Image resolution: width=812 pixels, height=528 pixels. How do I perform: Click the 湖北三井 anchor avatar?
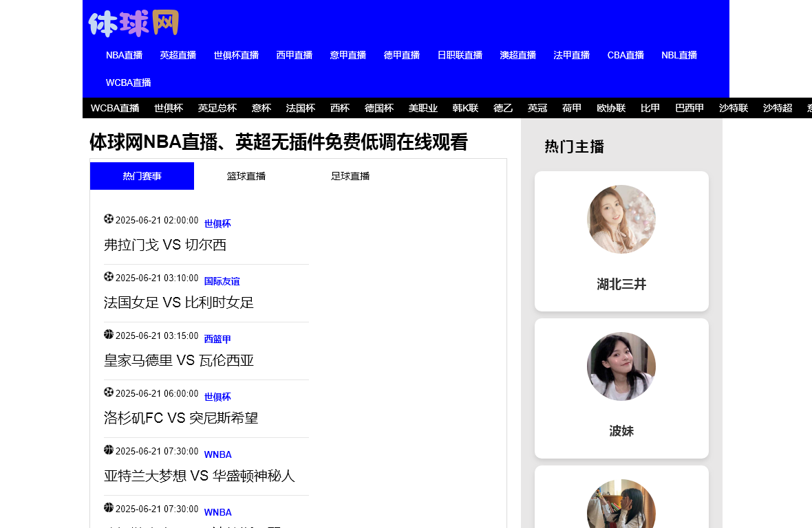(x=621, y=219)
